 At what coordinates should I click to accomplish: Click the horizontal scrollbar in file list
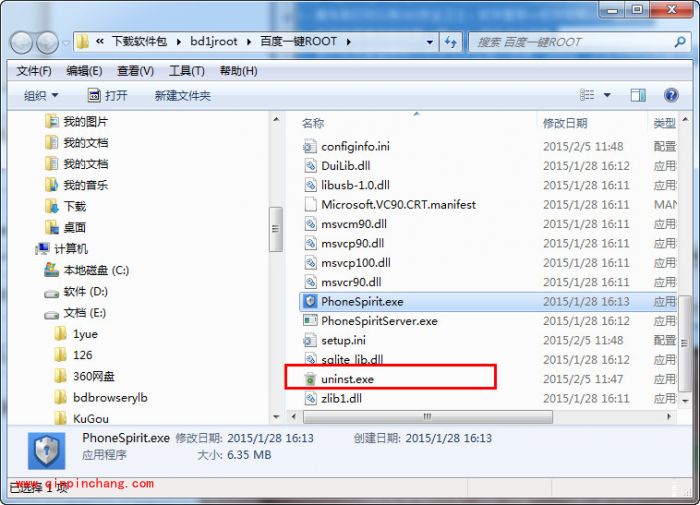428,417
